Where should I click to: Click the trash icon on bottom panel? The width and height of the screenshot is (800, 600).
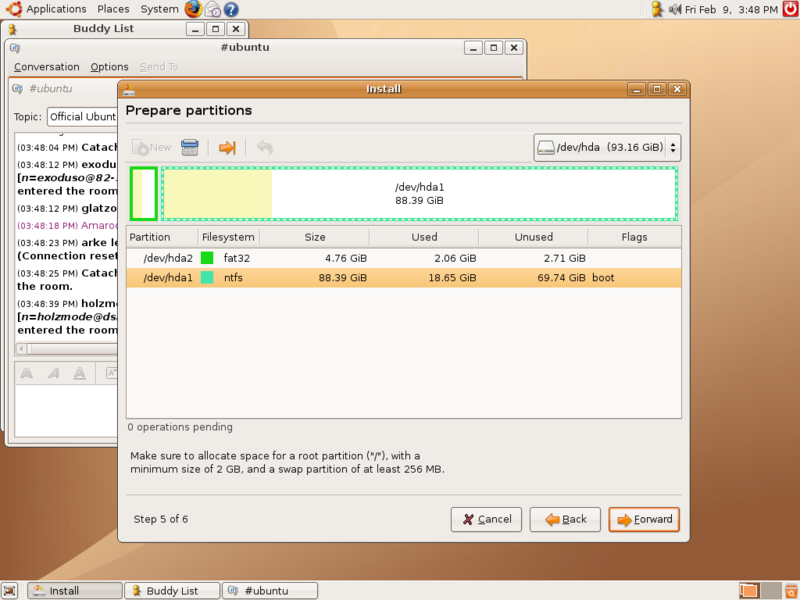(x=791, y=591)
